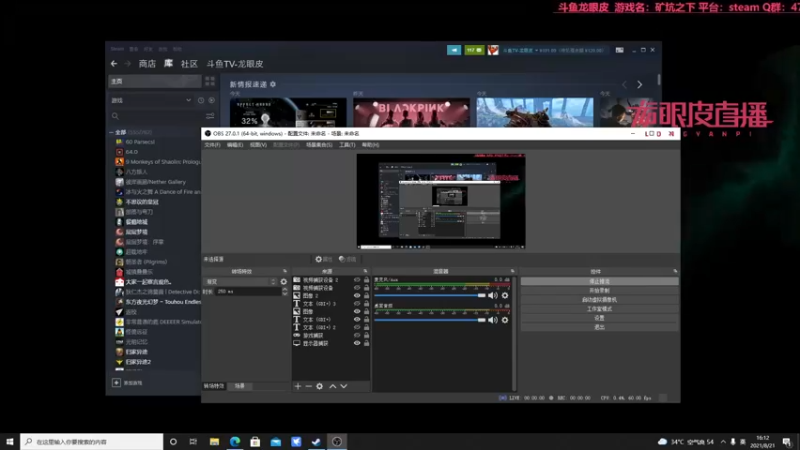Toggle lock on Image 2 source
Screen dimensions: 800x450
[x=366, y=295]
